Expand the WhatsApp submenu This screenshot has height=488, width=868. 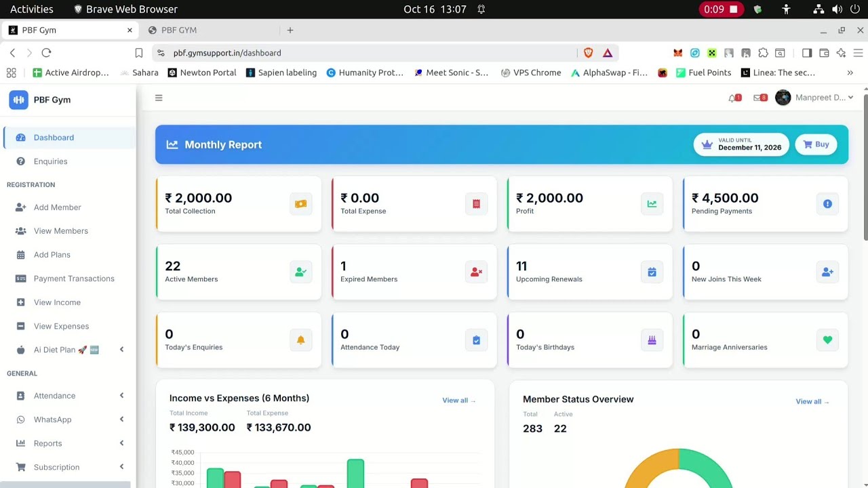pyautogui.click(x=121, y=420)
